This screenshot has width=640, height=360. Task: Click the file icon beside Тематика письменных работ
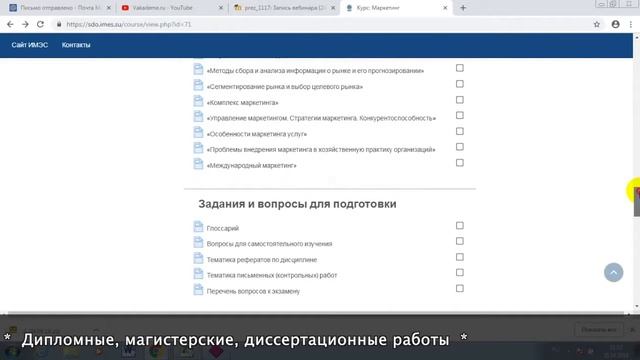pos(198,273)
